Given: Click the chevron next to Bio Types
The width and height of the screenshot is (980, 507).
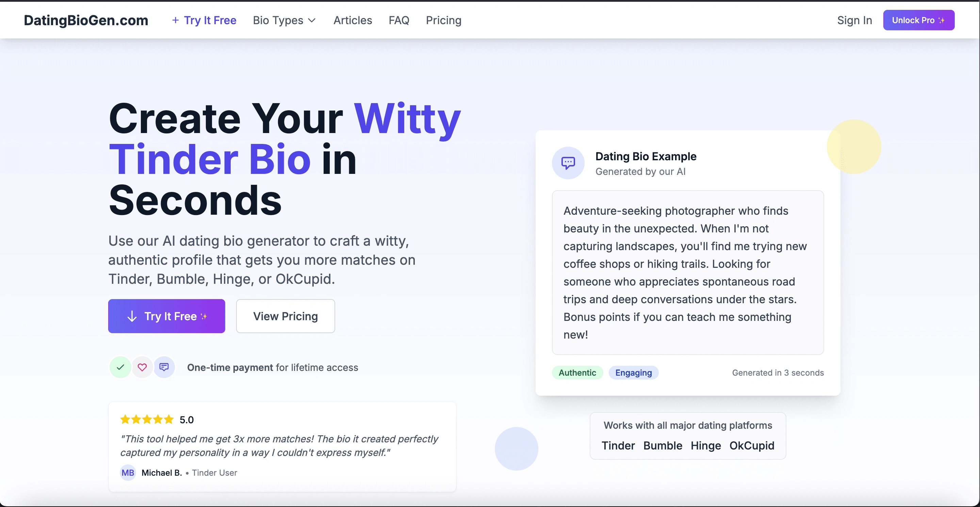Looking at the screenshot, I should (312, 20).
